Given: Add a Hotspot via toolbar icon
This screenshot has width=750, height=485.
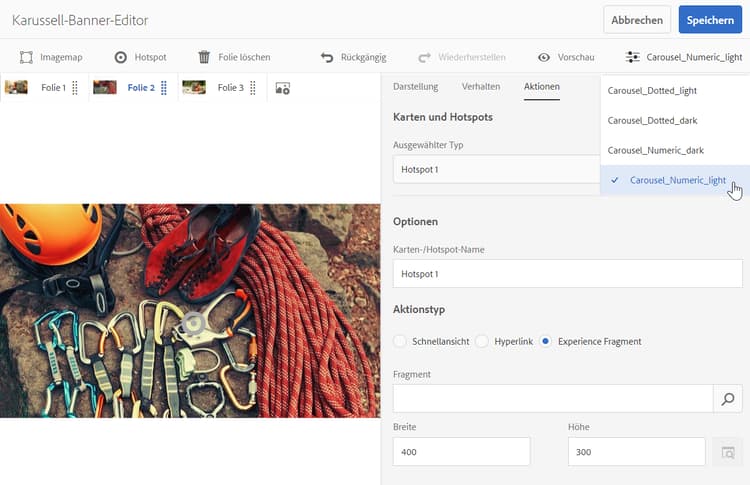Looking at the screenshot, I should (121, 57).
